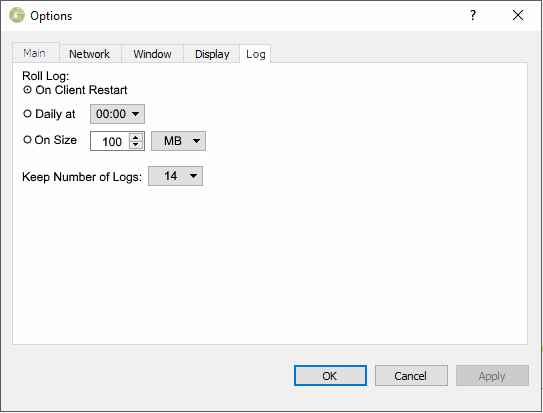Open the Network tab

point(90,54)
